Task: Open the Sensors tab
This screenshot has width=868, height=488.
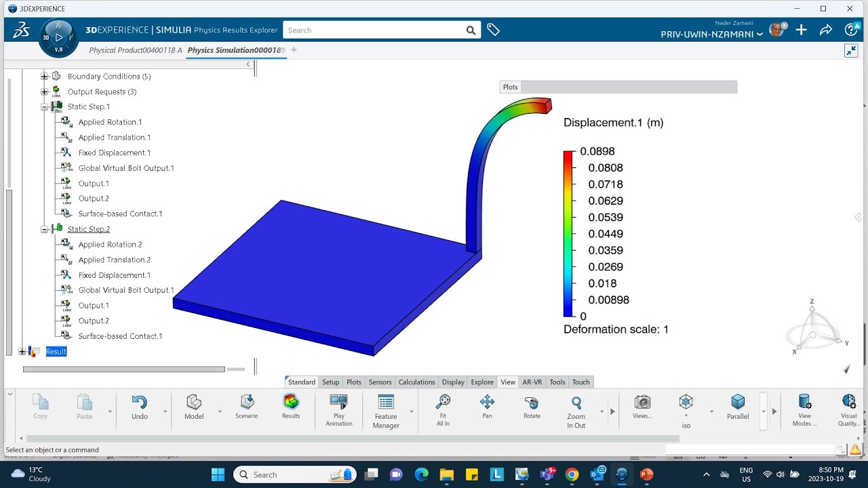Action: pyautogui.click(x=380, y=382)
